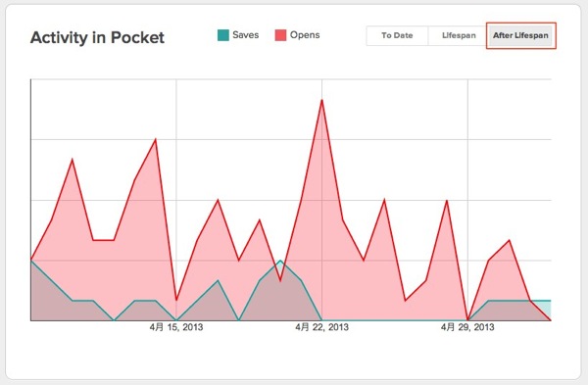Click the teal Saves legend swatch

click(x=223, y=35)
